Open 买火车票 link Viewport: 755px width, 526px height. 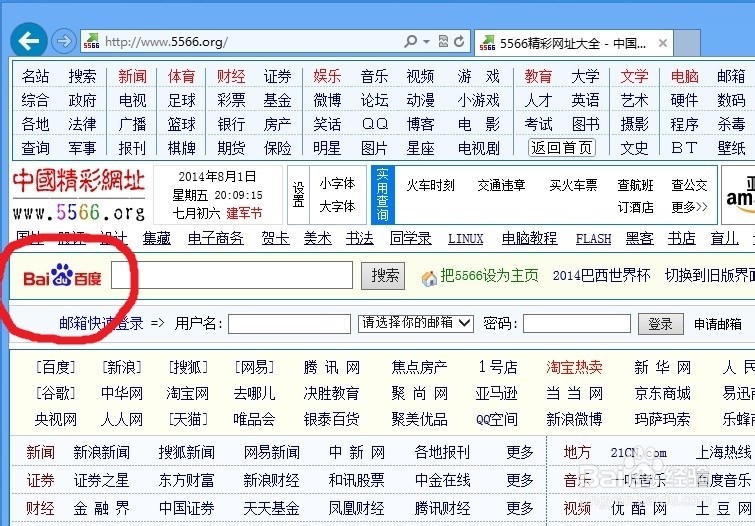pyautogui.click(x=573, y=185)
